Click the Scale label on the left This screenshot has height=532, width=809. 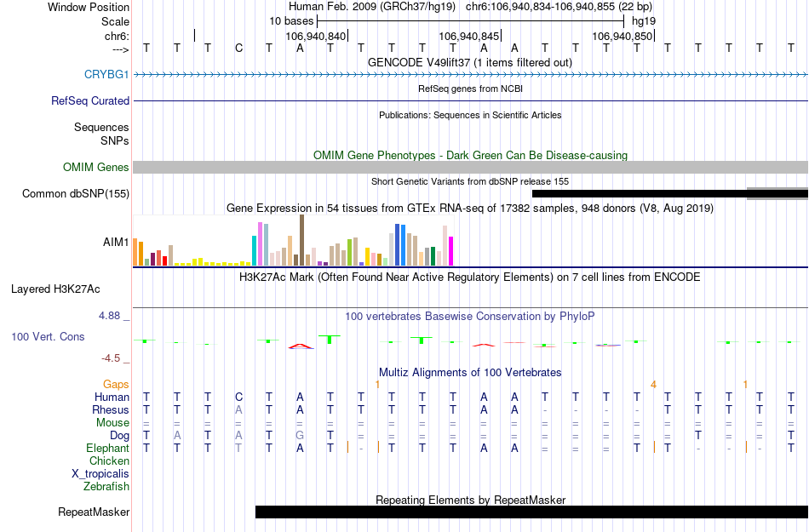pos(115,21)
